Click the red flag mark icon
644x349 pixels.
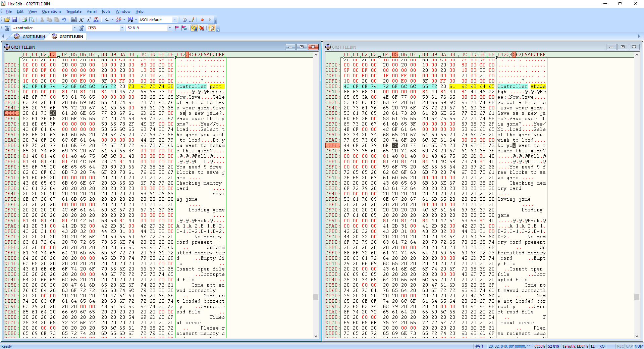click(177, 28)
